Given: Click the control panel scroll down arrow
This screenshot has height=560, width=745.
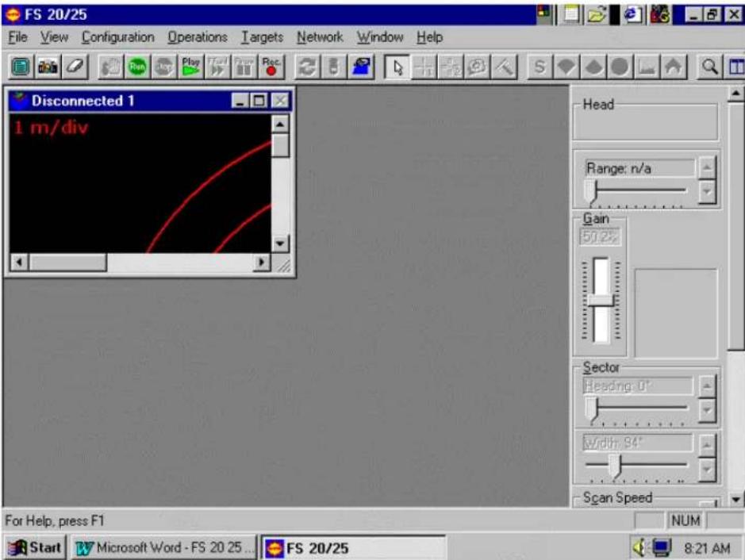Looking at the screenshot, I should 735,499.
